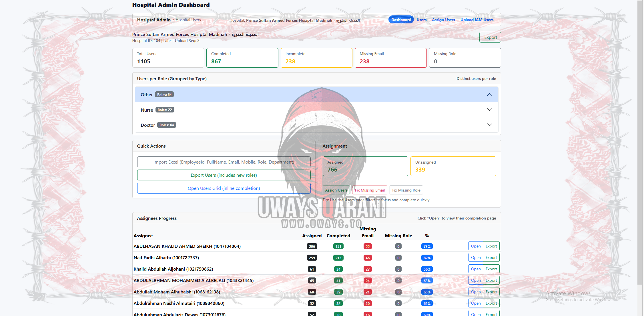Click assignee name ABDULHASAN KHALID AHMED SHEIKH (1047184864)
644x316 pixels.
click(x=187, y=246)
